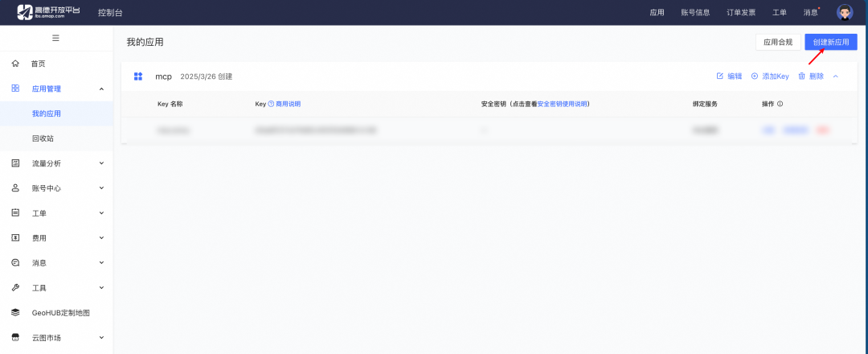Click the pencil edit icon for mcp

tap(719, 76)
